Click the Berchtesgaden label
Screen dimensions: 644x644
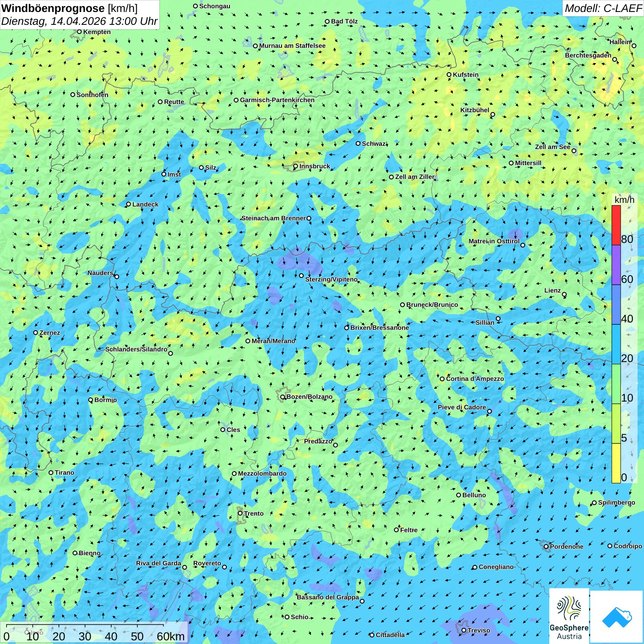tap(588, 55)
